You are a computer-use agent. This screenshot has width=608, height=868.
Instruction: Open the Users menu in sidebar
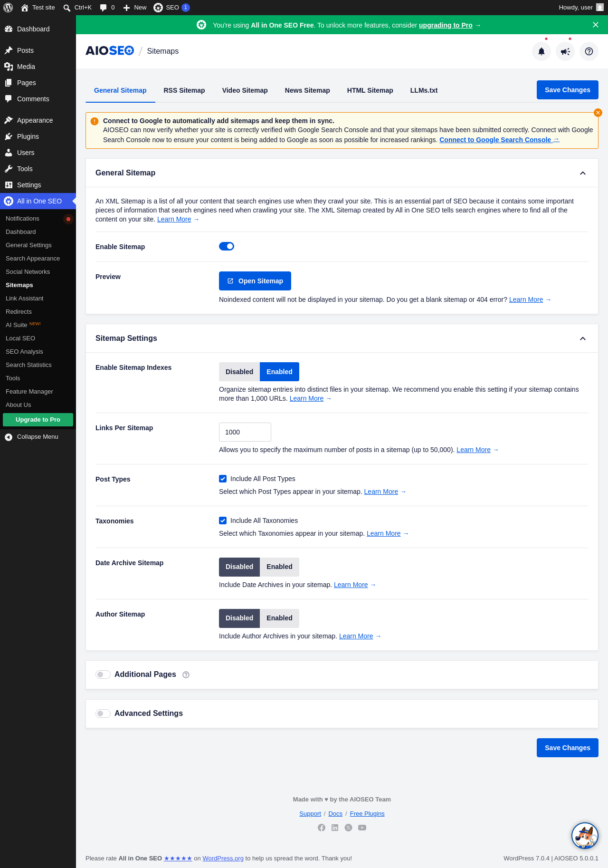[x=38, y=153]
